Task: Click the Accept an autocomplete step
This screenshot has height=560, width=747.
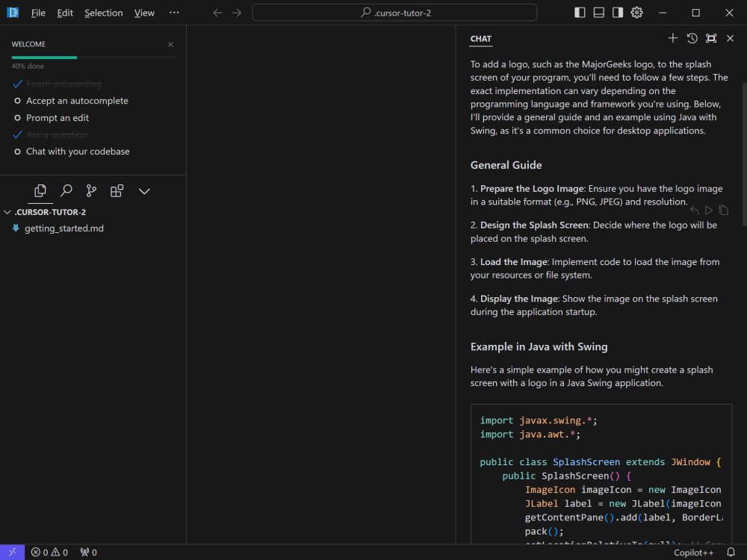Action: [77, 101]
